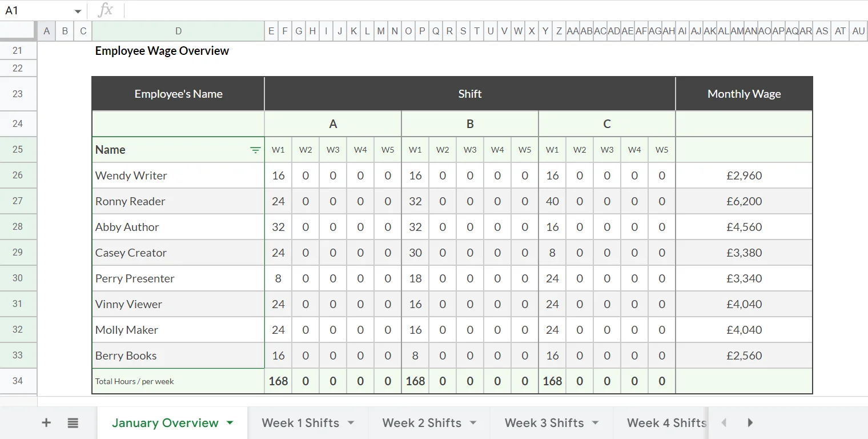Select row 26 header
This screenshot has height=439, width=868.
click(18, 175)
